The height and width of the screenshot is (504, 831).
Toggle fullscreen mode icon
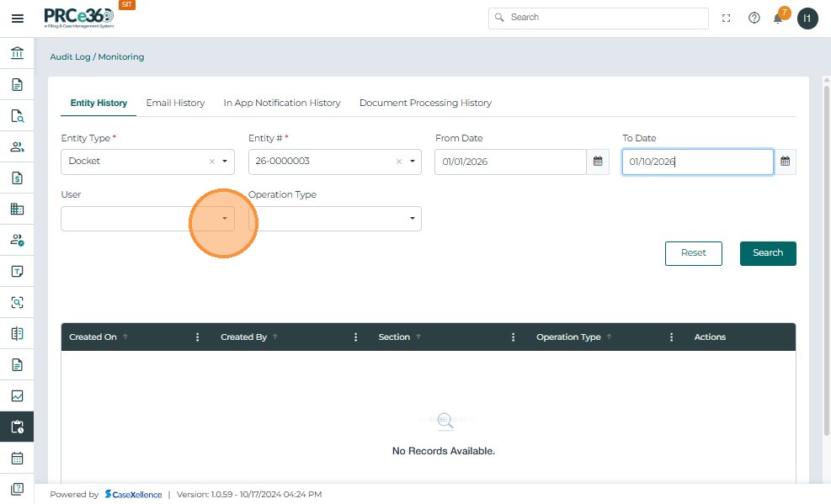(727, 19)
